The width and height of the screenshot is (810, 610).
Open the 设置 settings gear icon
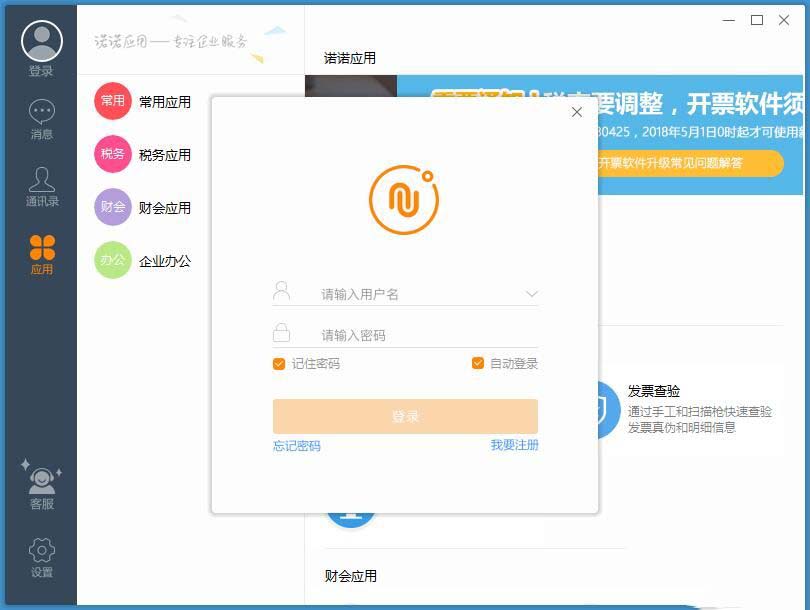click(x=41, y=550)
